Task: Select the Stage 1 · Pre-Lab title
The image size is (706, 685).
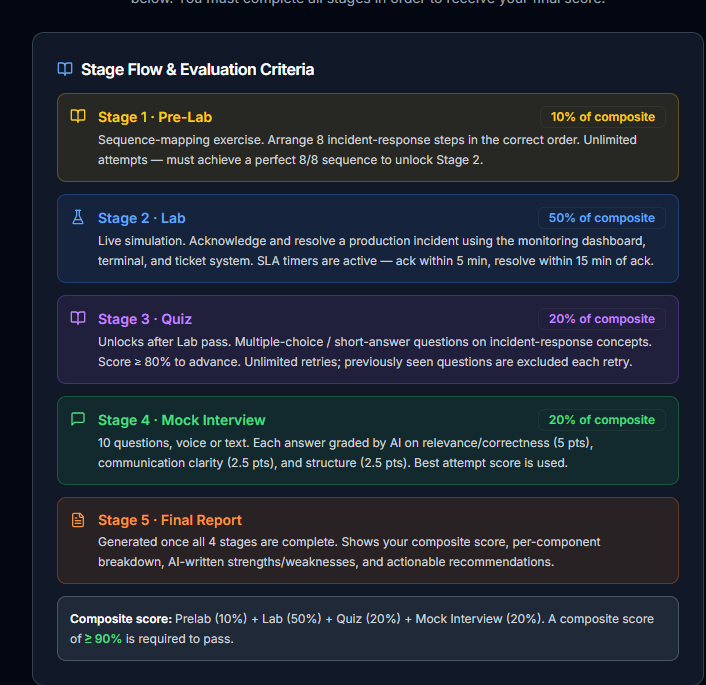Action: [155, 117]
